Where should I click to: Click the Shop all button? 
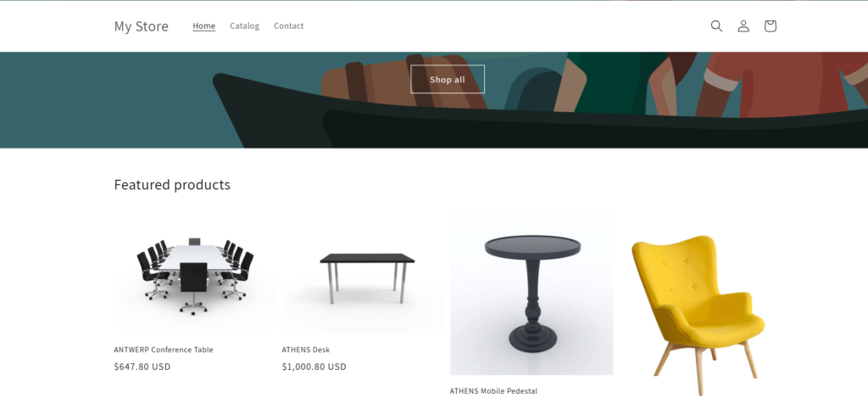pos(448,79)
